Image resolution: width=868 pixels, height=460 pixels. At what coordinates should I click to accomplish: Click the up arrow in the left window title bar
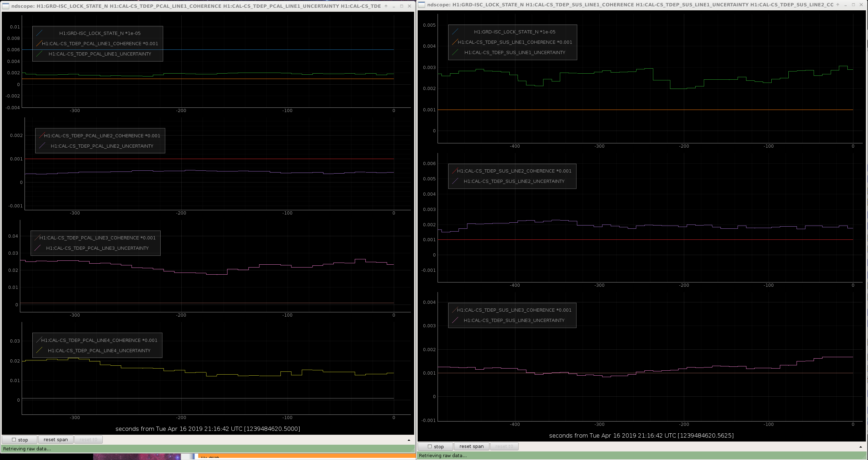pyautogui.click(x=386, y=6)
